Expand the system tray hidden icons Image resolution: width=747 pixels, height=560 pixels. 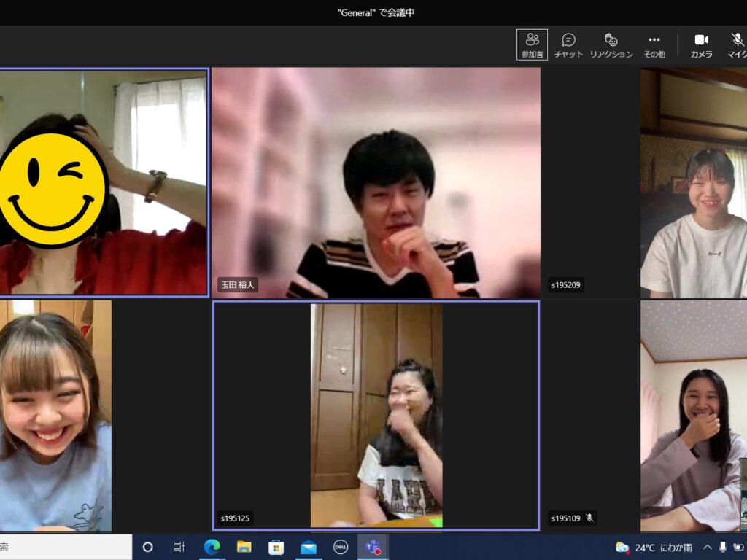click(707, 547)
